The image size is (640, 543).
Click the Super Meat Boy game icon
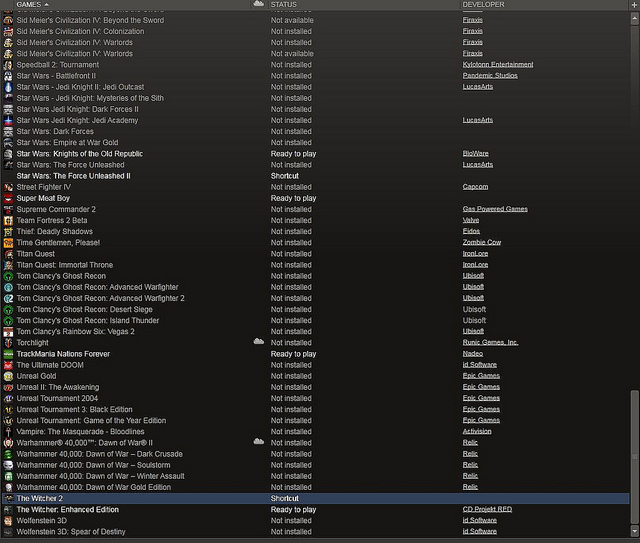point(8,198)
